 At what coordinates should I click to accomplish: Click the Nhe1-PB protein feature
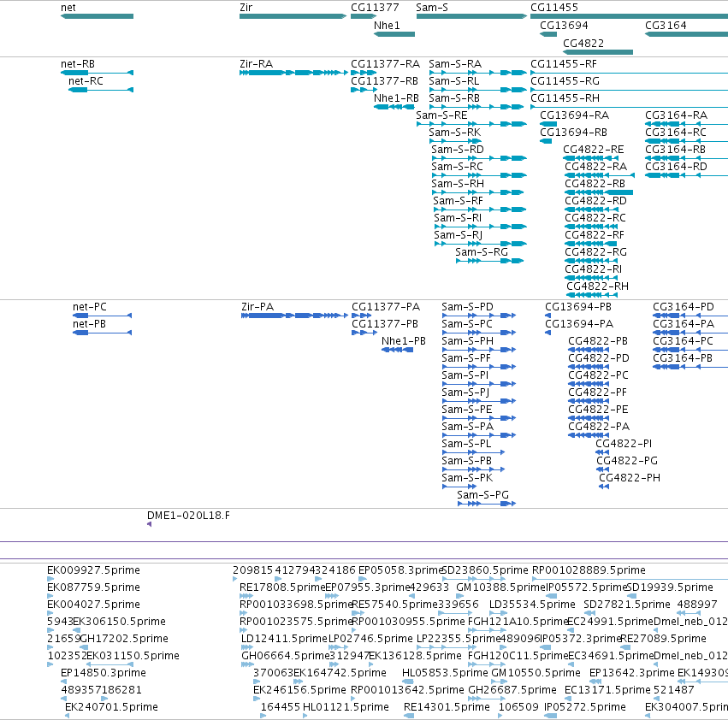(398, 350)
